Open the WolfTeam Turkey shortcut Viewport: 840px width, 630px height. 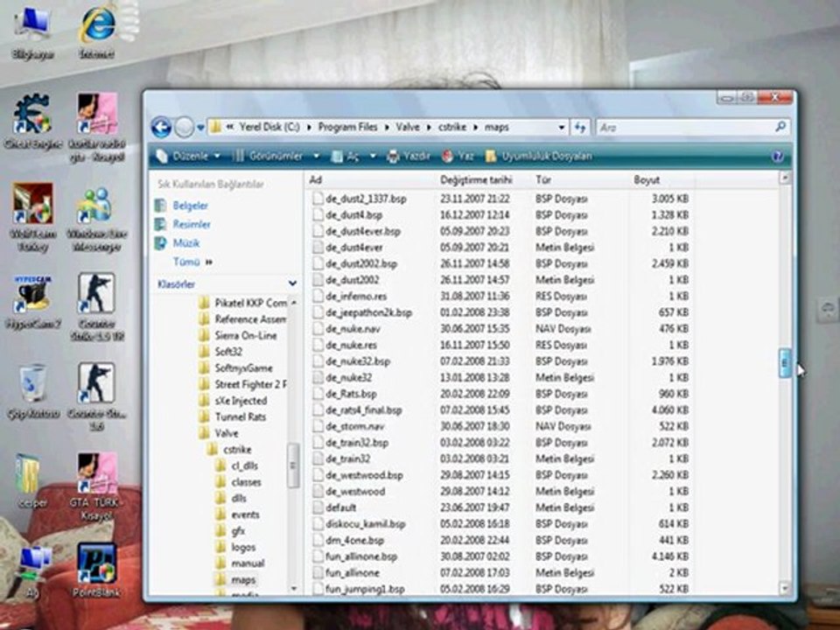click(x=32, y=217)
